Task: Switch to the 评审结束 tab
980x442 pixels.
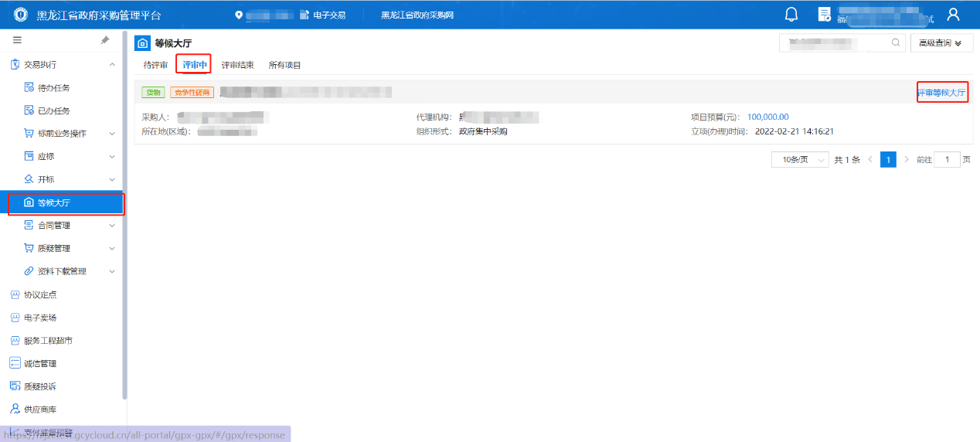Action: [237, 65]
